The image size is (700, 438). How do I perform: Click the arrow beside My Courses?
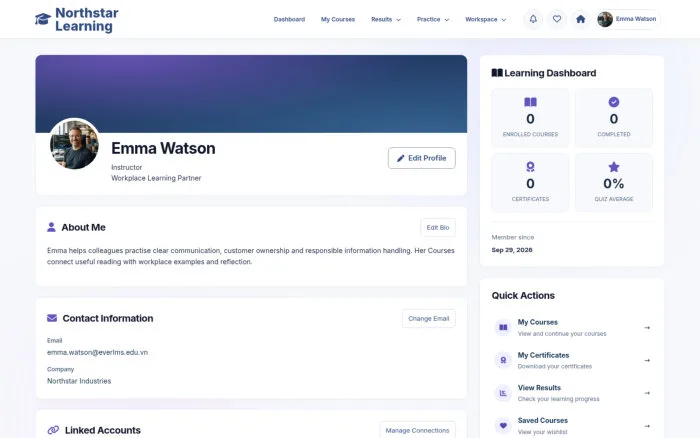coord(647,328)
